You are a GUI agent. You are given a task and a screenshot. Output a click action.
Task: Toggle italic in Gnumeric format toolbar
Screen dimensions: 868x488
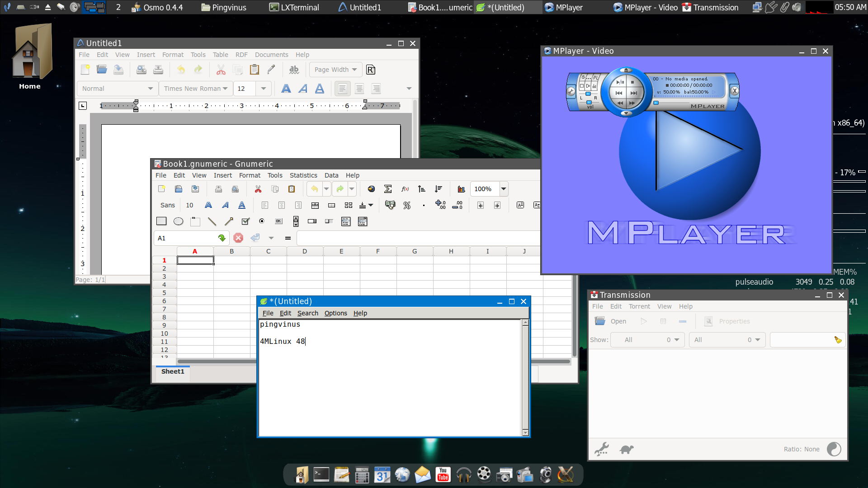pos(225,205)
